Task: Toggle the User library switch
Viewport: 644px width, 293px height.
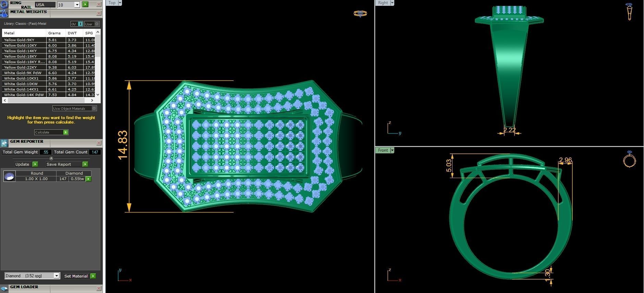Action: click(x=92, y=24)
